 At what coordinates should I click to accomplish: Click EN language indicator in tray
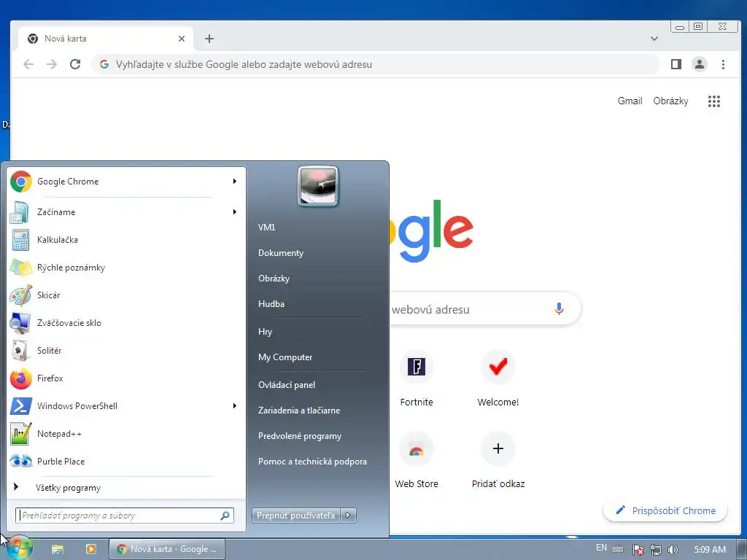pyautogui.click(x=601, y=548)
